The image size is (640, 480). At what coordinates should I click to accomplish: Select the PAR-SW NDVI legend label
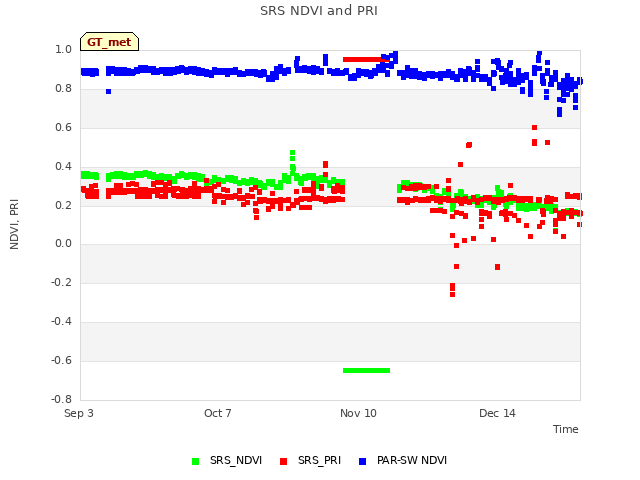coord(412,460)
